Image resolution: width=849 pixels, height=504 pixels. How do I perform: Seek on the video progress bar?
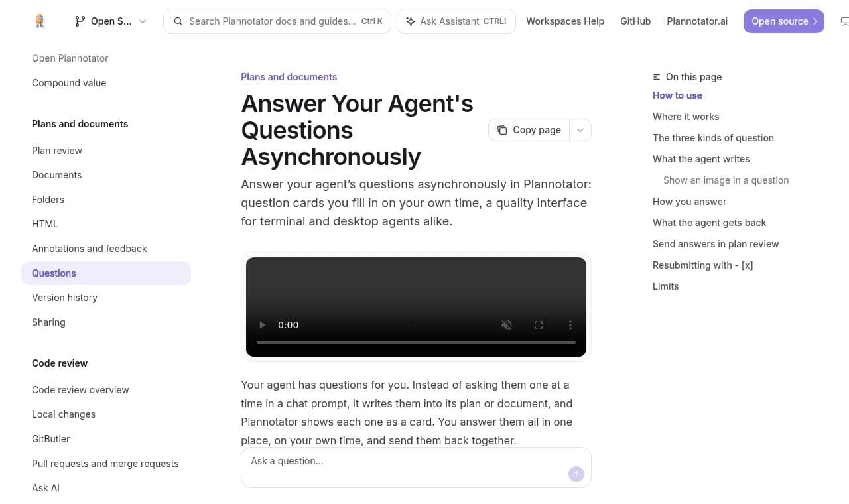click(x=416, y=342)
